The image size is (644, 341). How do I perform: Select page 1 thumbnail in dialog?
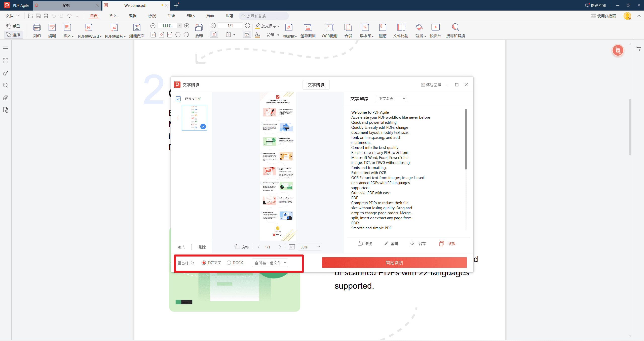tap(194, 117)
